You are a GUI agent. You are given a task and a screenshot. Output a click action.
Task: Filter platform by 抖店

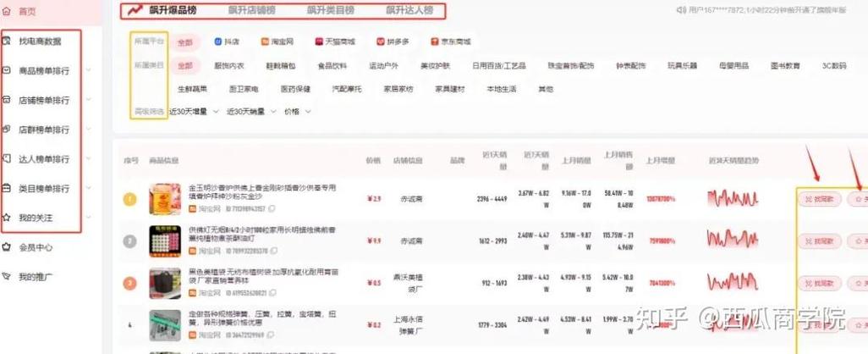tap(227, 41)
